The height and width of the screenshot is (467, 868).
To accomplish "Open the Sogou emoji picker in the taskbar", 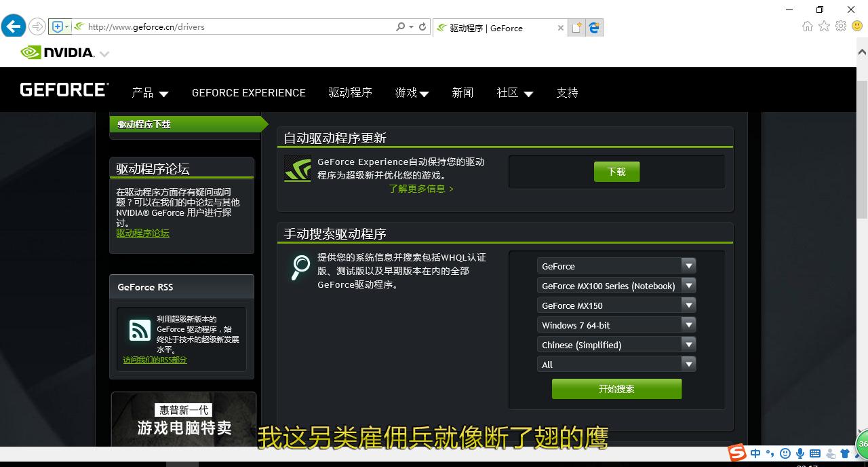I will click(x=785, y=453).
